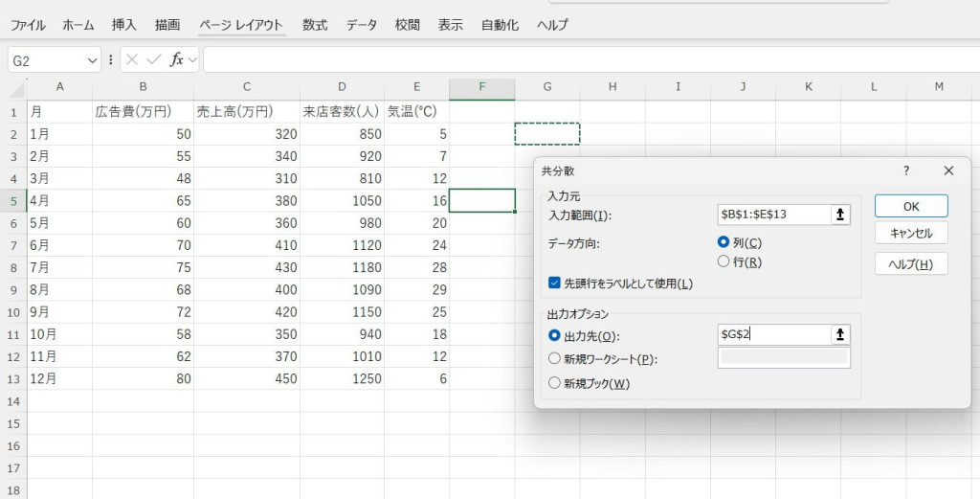Click the キャンセル button
The height and width of the screenshot is (499, 980).
(911, 233)
